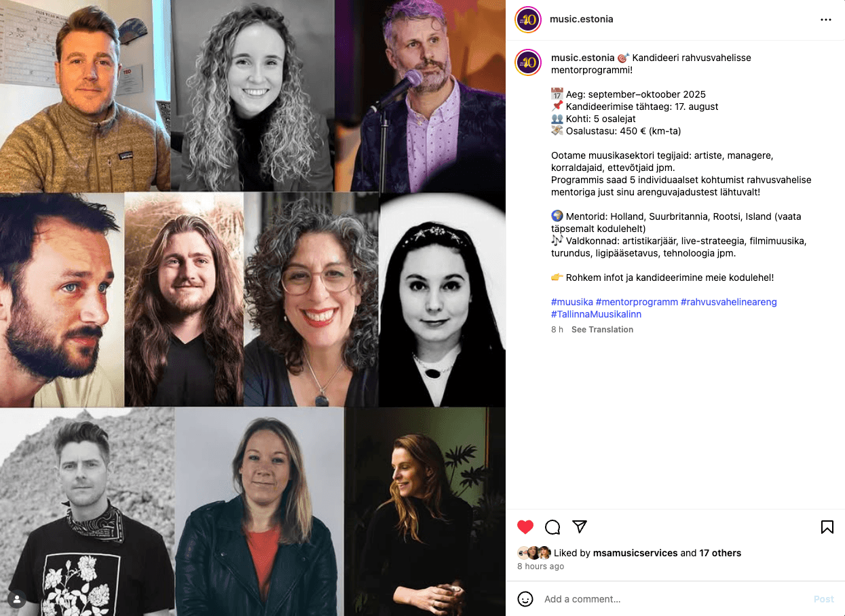Click See Translation under caption
This screenshot has width=845, height=616.
click(602, 330)
